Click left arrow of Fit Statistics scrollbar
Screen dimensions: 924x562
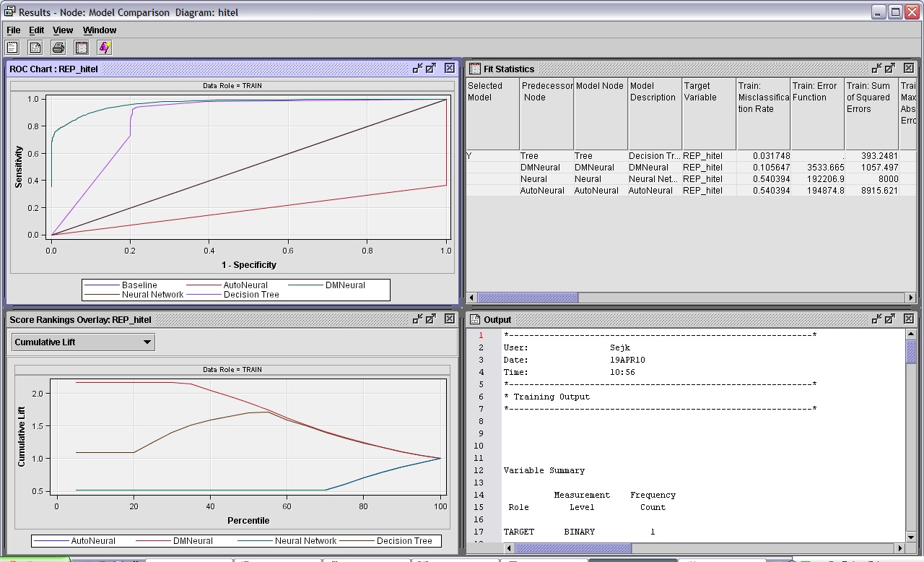pos(473,298)
